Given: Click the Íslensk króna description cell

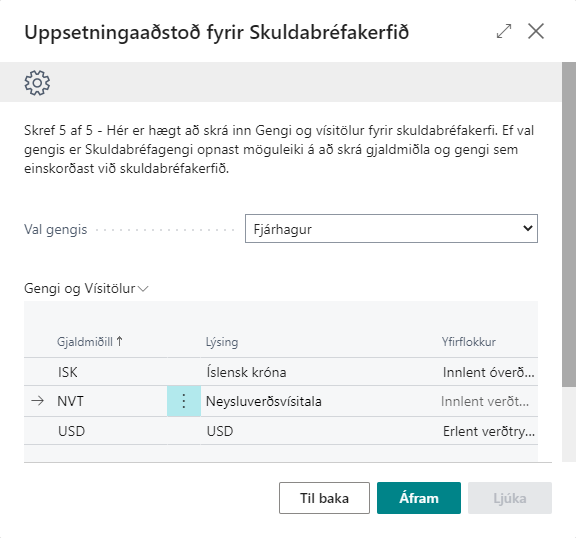Looking at the screenshot, I should point(320,372).
